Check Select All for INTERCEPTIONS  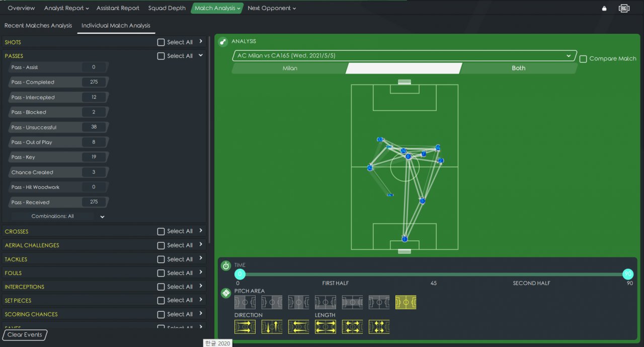pyautogui.click(x=161, y=287)
